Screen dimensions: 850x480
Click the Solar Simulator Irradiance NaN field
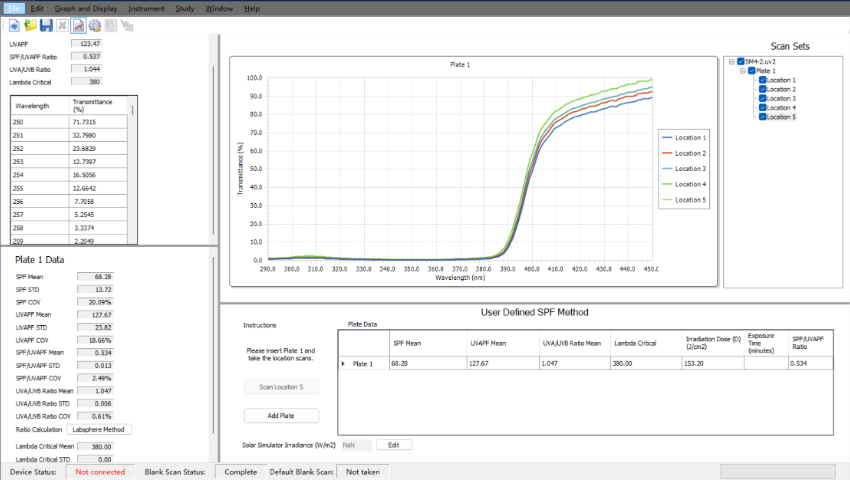tap(356, 445)
